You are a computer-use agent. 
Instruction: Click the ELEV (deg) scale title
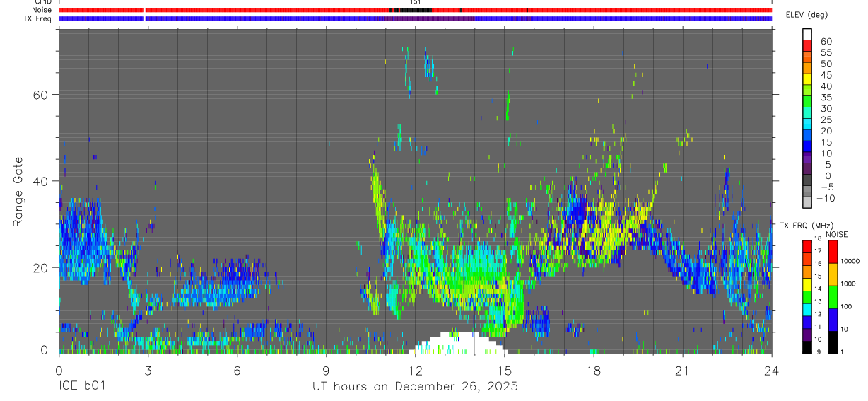807,15
